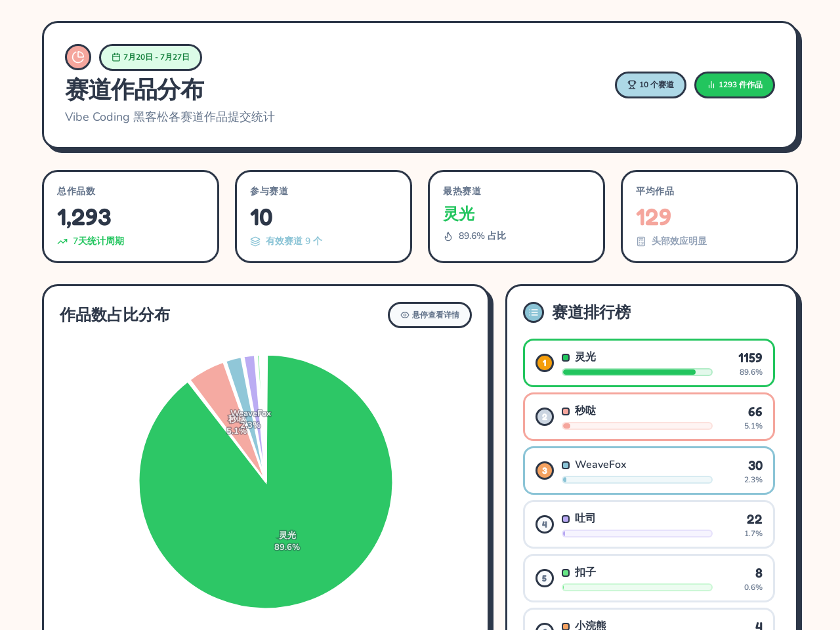Click the trophy icon in the 10 个赛道 badge
The height and width of the screenshot is (630, 840).
click(632, 85)
